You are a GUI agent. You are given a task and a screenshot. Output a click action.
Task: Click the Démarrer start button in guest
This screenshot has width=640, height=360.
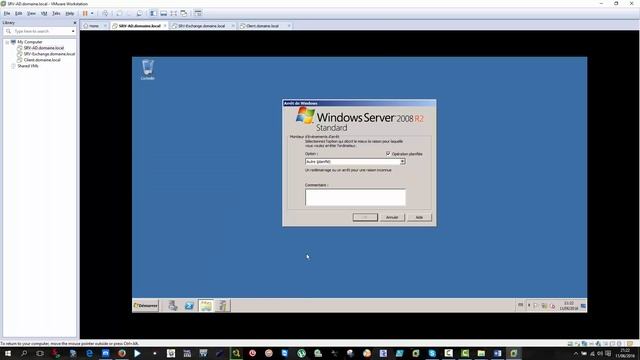[146, 305]
